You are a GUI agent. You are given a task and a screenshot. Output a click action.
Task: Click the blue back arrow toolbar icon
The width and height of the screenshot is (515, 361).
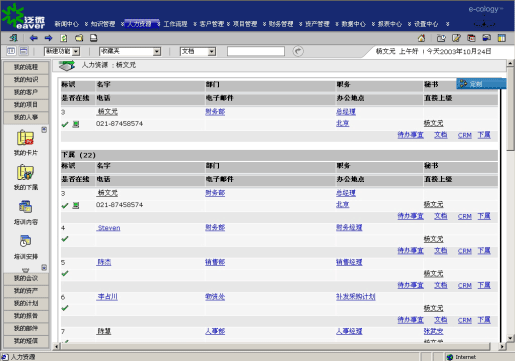click(x=33, y=38)
